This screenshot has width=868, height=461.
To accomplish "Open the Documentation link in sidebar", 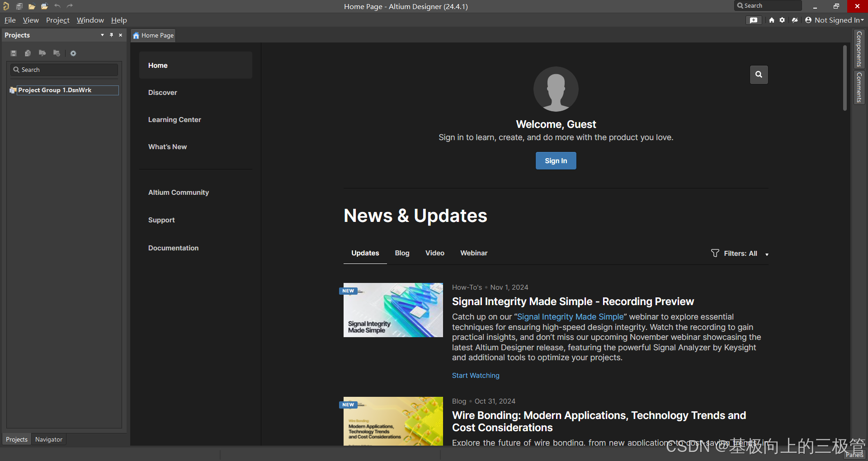I will click(x=173, y=248).
